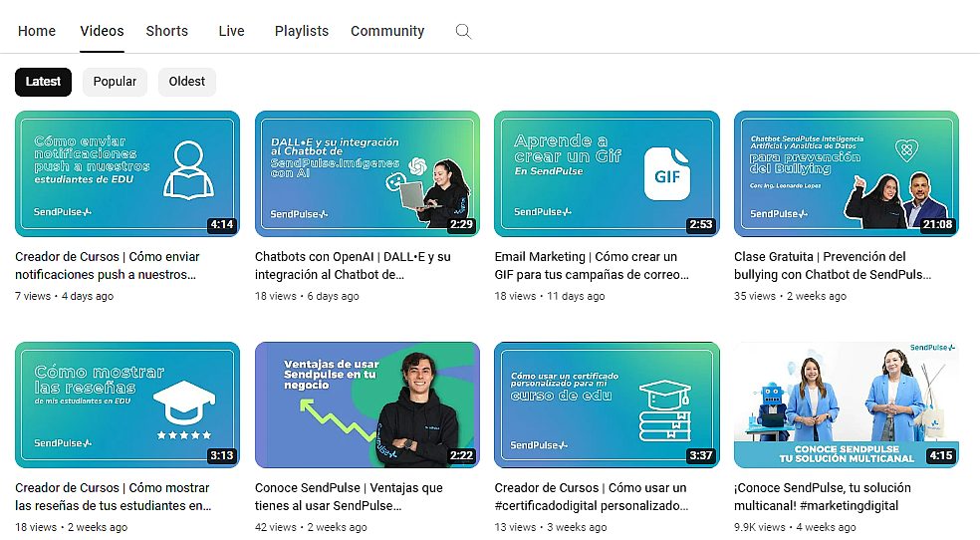Click title 'Creador de Cursos | Cómo usar un #certificadodigital'
The width and height of the screenshot is (980, 540).
592,497
